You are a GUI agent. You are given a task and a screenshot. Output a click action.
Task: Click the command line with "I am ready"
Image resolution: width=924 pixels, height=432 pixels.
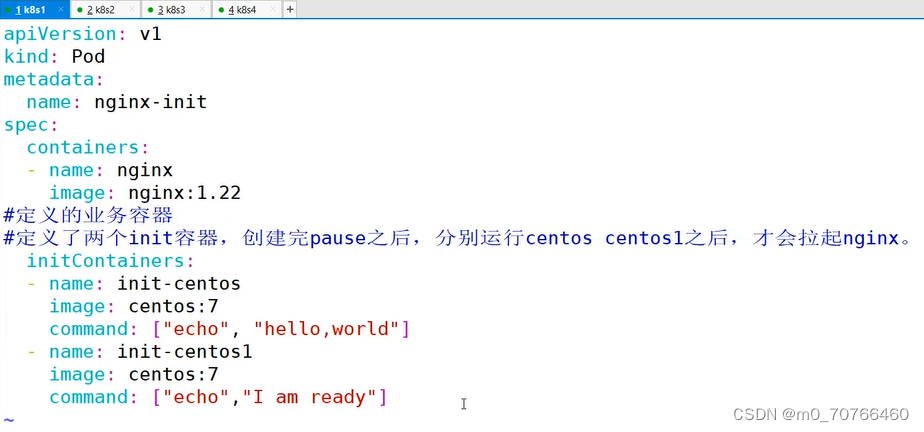(218, 397)
